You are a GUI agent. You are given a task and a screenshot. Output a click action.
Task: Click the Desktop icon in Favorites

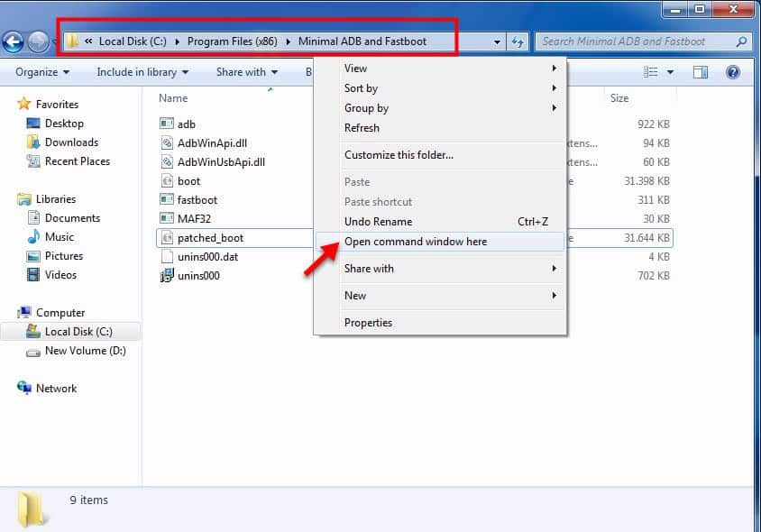click(33, 124)
